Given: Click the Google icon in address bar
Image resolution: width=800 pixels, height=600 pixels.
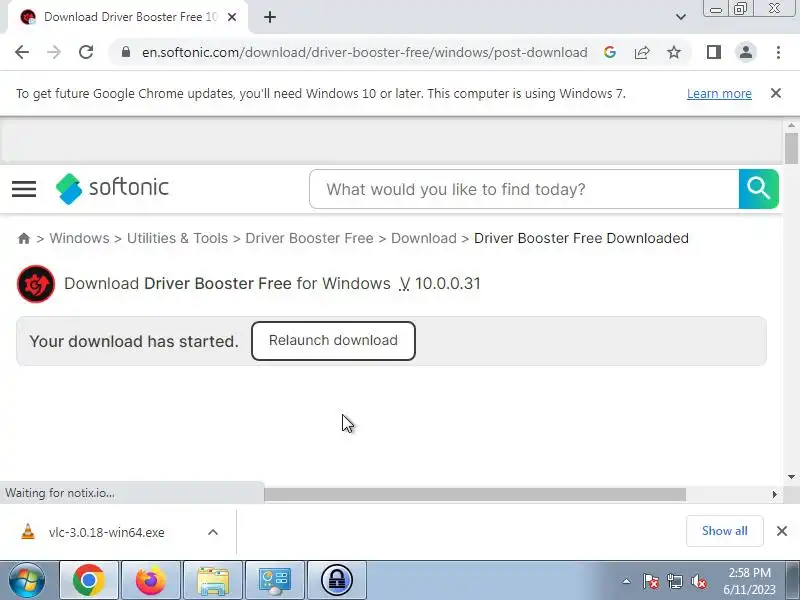Looking at the screenshot, I should [x=610, y=52].
